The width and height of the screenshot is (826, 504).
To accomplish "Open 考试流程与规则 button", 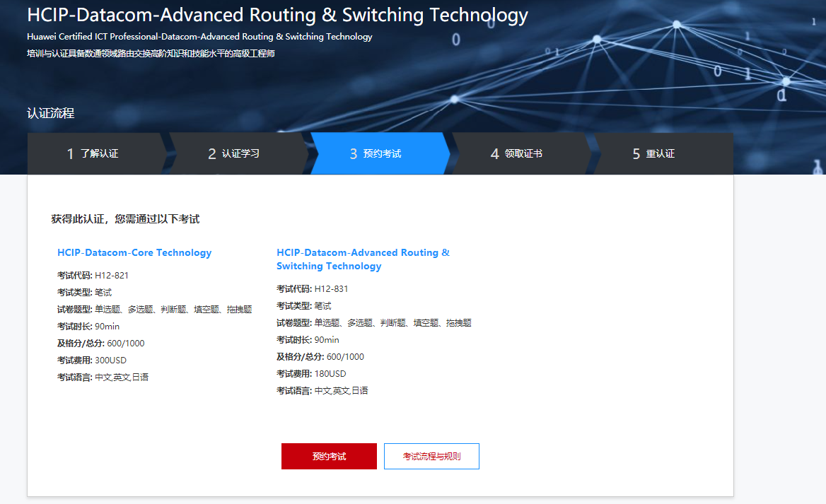I will [431, 456].
